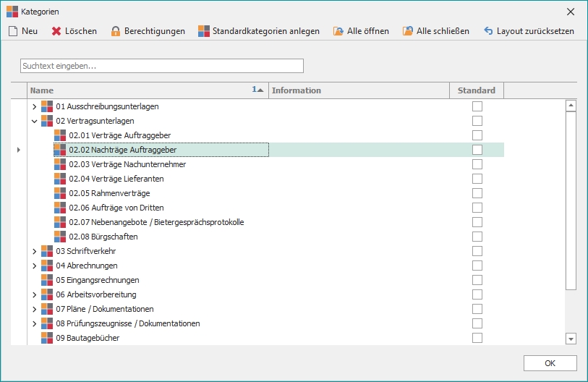Click Standardkategorien anlegen label

click(x=266, y=31)
